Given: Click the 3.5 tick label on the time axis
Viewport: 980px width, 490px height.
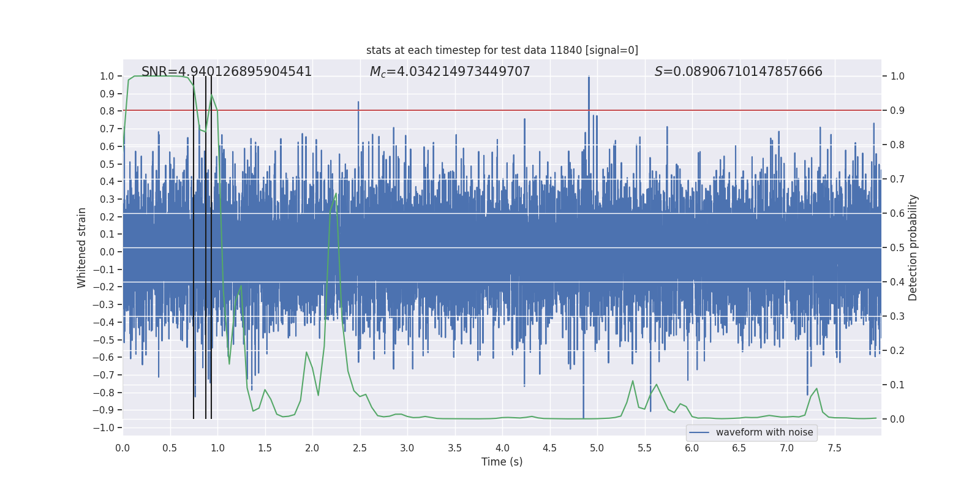Looking at the screenshot, I should [x=455, y=448].
